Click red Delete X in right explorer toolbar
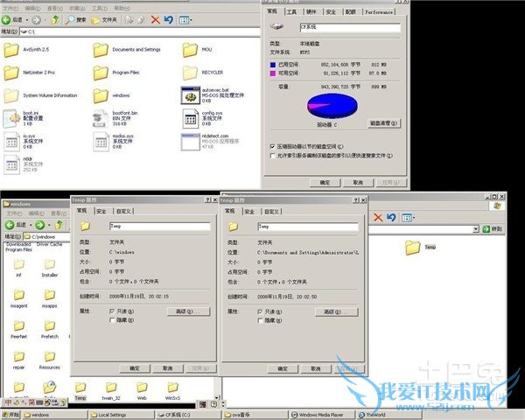The height and width of the screenshot is (420, 525). [378, 217]
